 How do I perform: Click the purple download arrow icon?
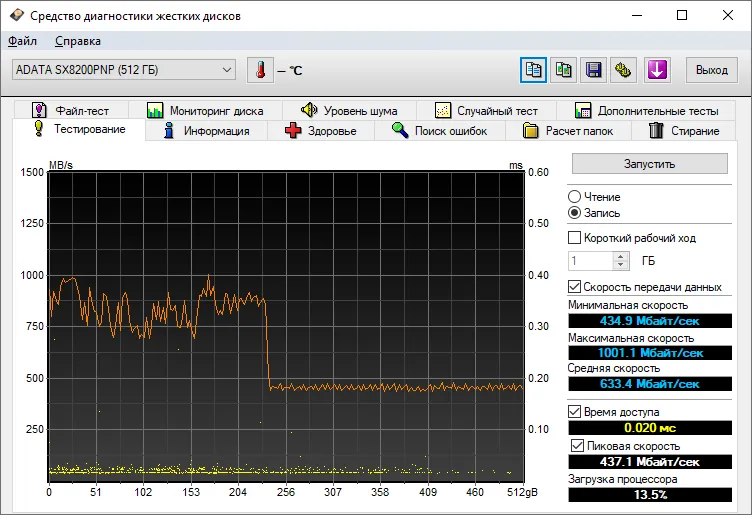pyautogui.click(x=657, y=70)
